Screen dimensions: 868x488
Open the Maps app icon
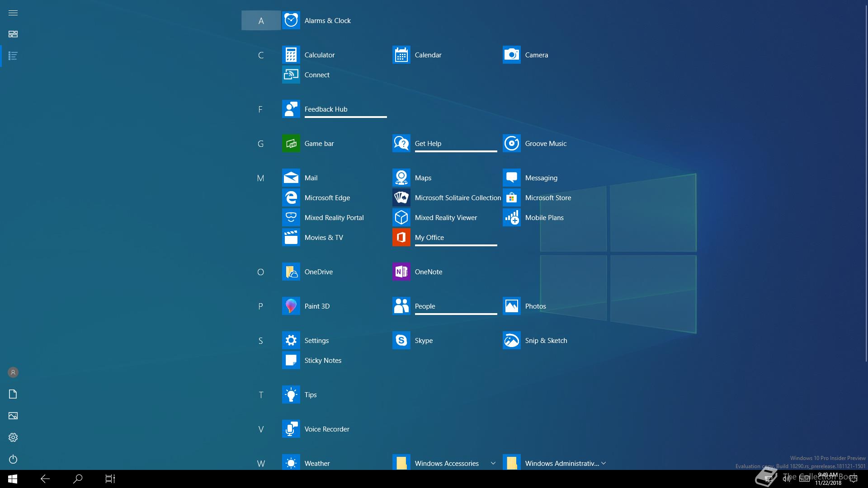click(401, 178)
